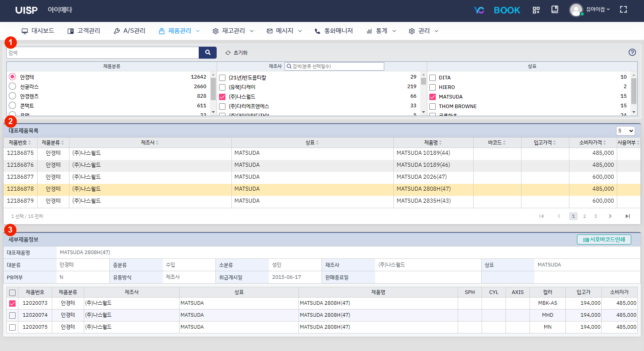Screen dimensions: 644x351
Task: Select the 콘택트 radio button
Action: (x=12, y=105)
